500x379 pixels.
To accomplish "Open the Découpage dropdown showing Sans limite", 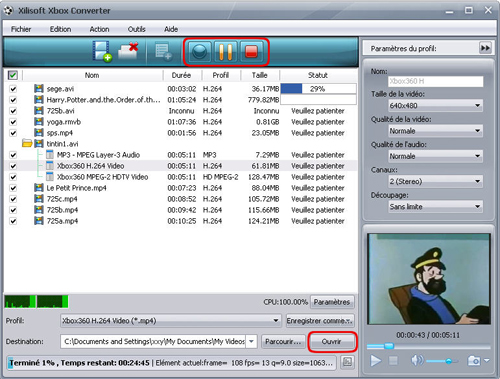I will (435, 207).
